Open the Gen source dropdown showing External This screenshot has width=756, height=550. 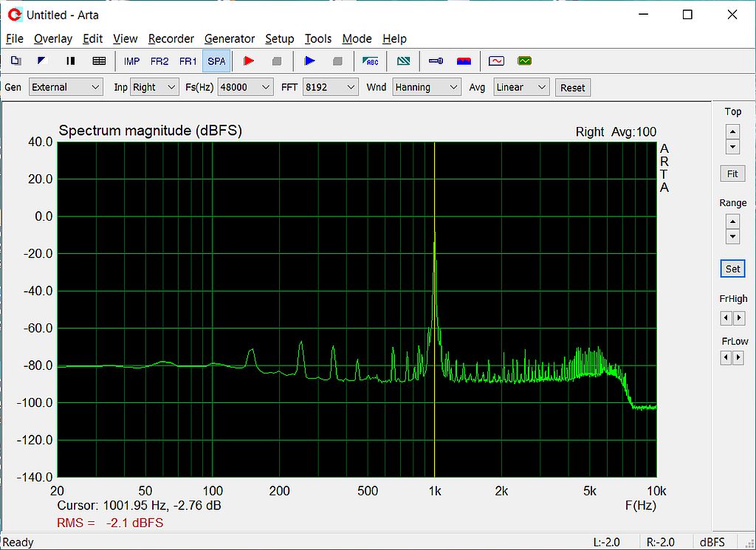coord(66,87)
